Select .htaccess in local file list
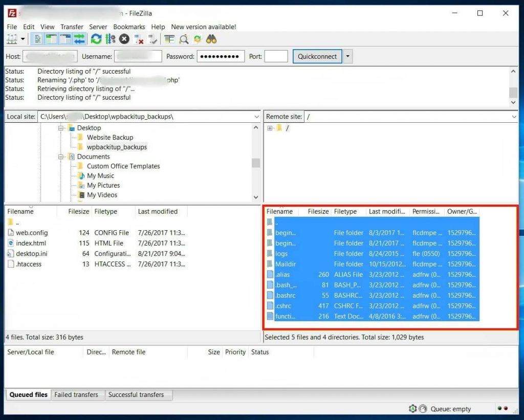Viewport: 524px width, 420px height. pyautogui.click(x=29, y=264)
